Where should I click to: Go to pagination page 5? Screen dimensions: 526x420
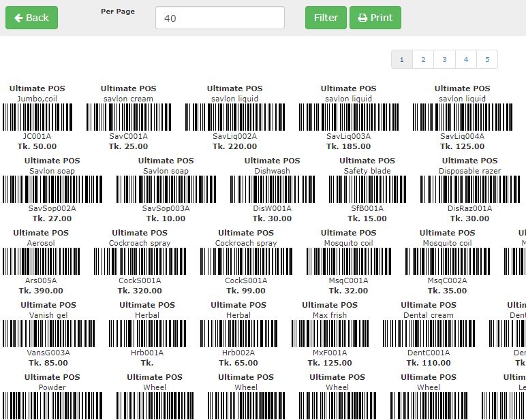click(x=487, y=59)
